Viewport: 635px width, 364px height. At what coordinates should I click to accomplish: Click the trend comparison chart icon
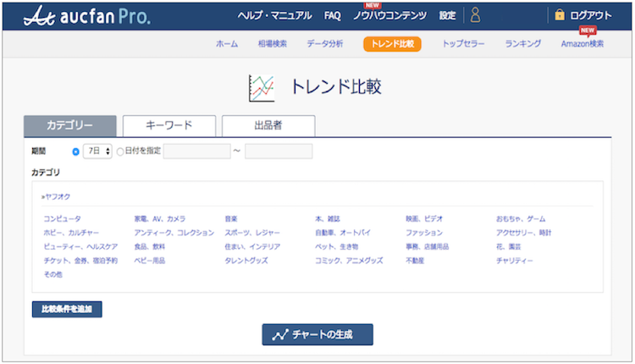(x=261, y=87)
